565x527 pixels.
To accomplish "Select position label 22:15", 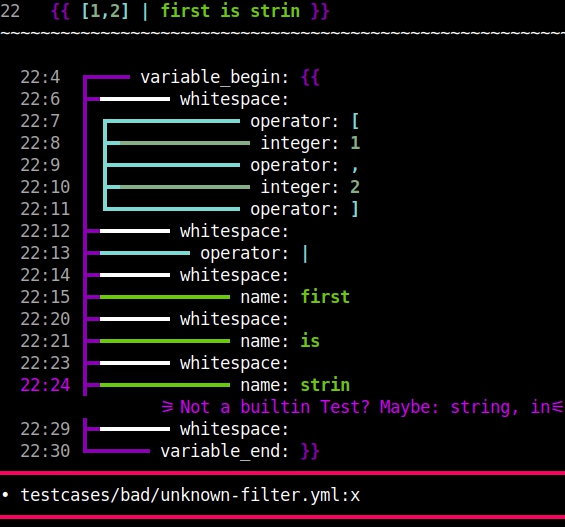I will [x=45, y=297].
